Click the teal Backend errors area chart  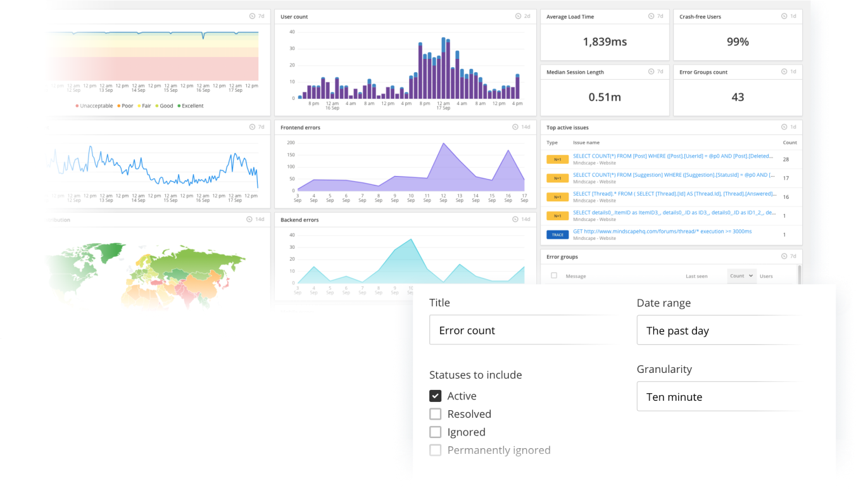[411, 261]
